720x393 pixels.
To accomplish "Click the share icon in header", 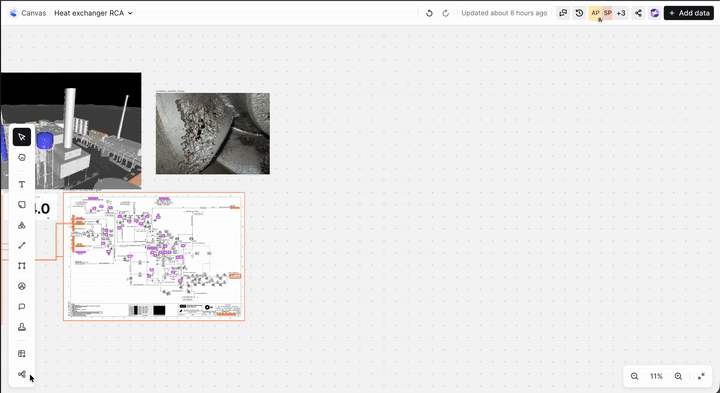I will tap(638, 13).
